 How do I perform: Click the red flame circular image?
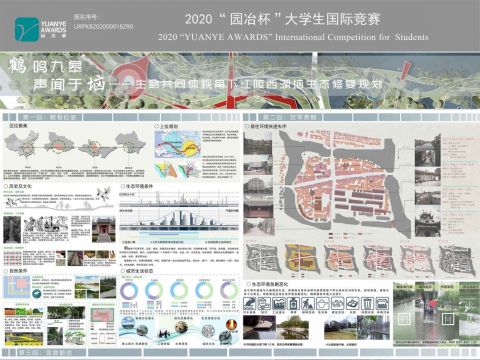(x=231, y=324)
